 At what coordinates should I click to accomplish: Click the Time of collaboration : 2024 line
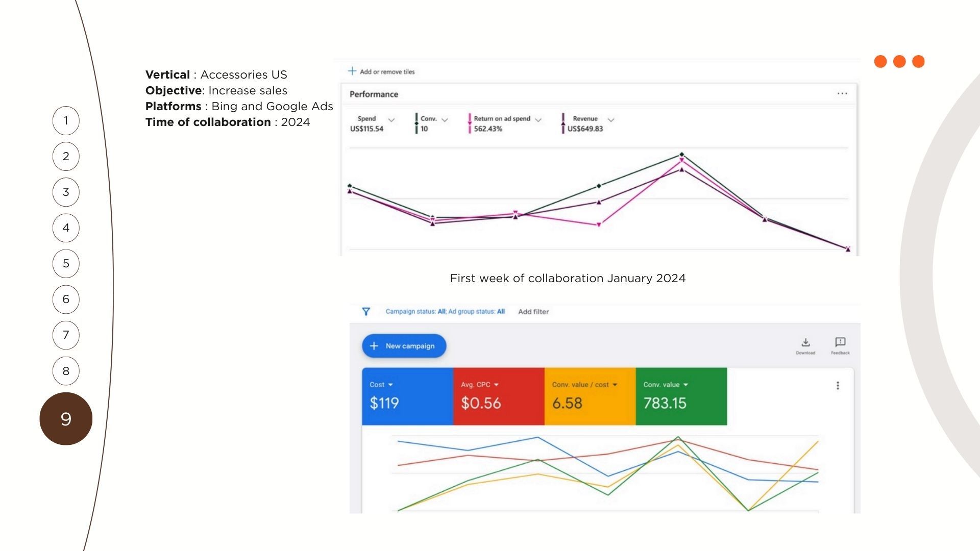click(228, 122)
